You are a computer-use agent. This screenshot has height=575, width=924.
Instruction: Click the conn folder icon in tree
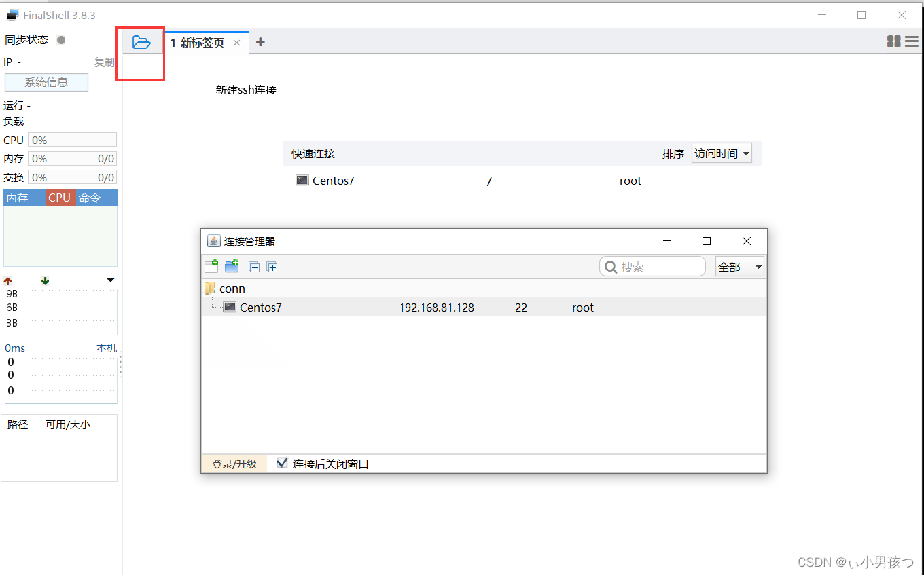pyautogui.click(x=210, y=289)
